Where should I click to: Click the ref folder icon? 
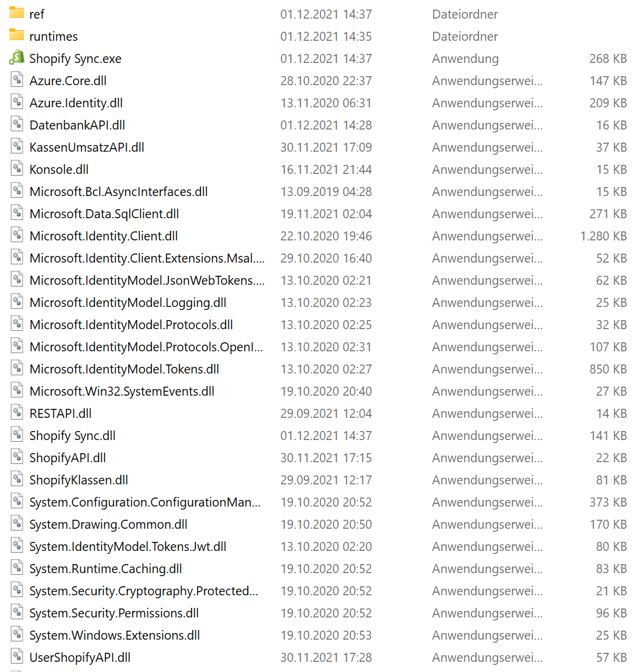pos(17,13)
